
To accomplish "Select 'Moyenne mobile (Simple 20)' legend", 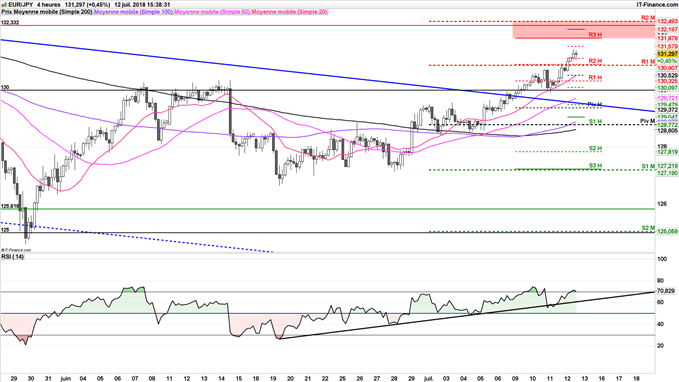I will tap(289, 12).
